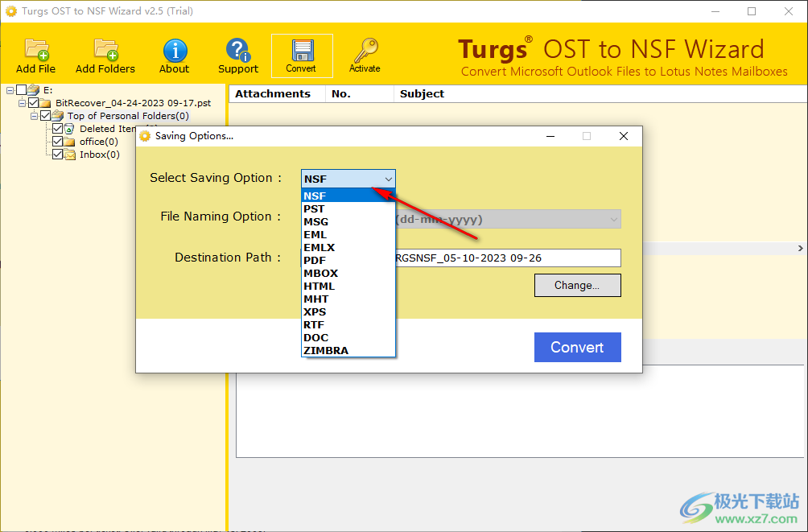Minimize the Saving Options dialog
This screenshot has height=532, width=808.
[550, 136]
